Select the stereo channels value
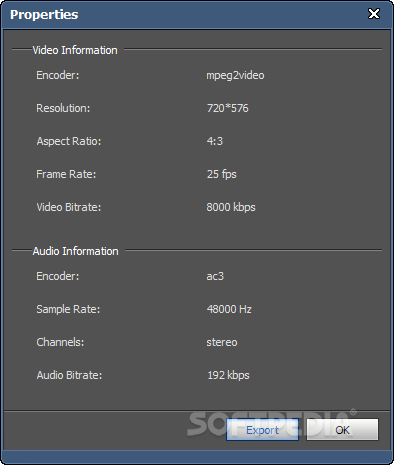 click(x=222, y=342)
